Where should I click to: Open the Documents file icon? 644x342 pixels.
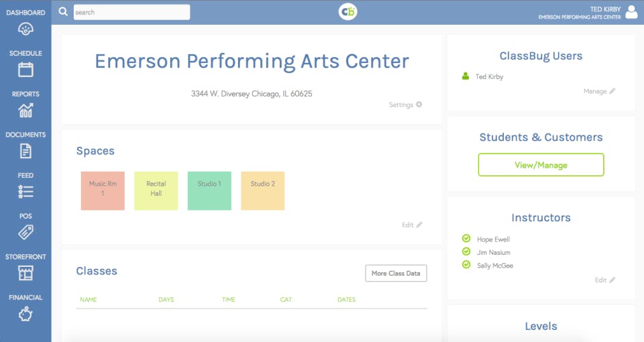tap(25, 151)
